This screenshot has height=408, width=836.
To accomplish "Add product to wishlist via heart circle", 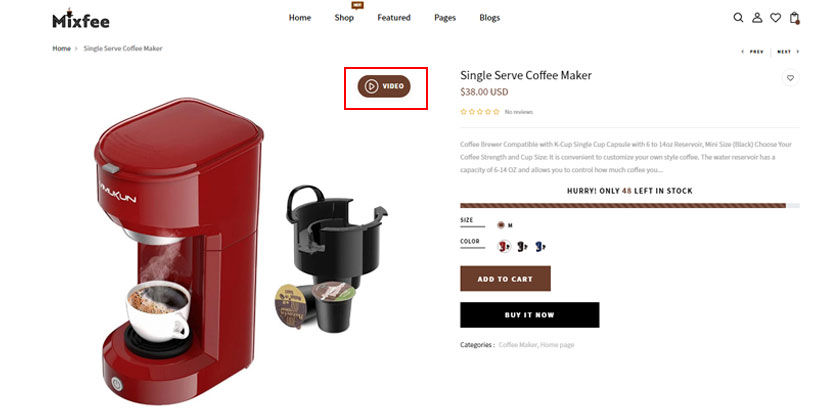I will coord(790,78).
